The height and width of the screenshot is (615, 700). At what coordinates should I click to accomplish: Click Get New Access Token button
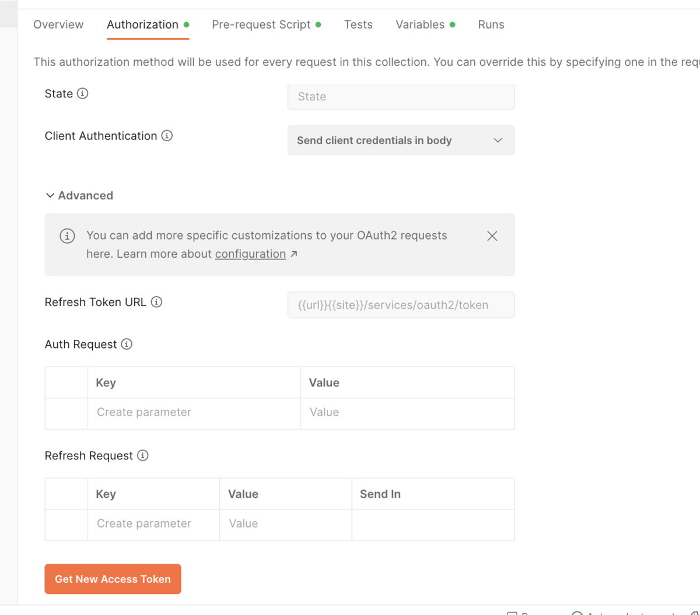point(113,579)
